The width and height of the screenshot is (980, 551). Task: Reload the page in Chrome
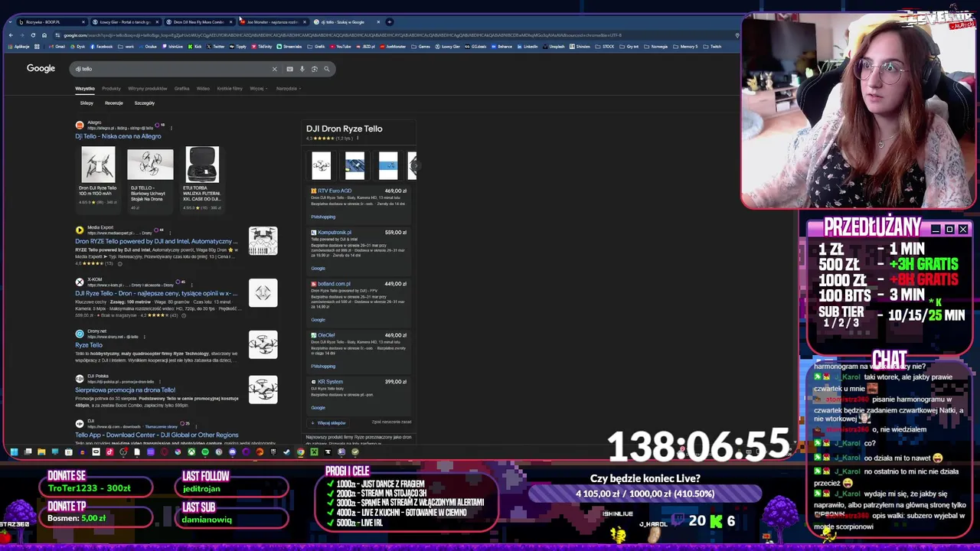tap(33, 35)
